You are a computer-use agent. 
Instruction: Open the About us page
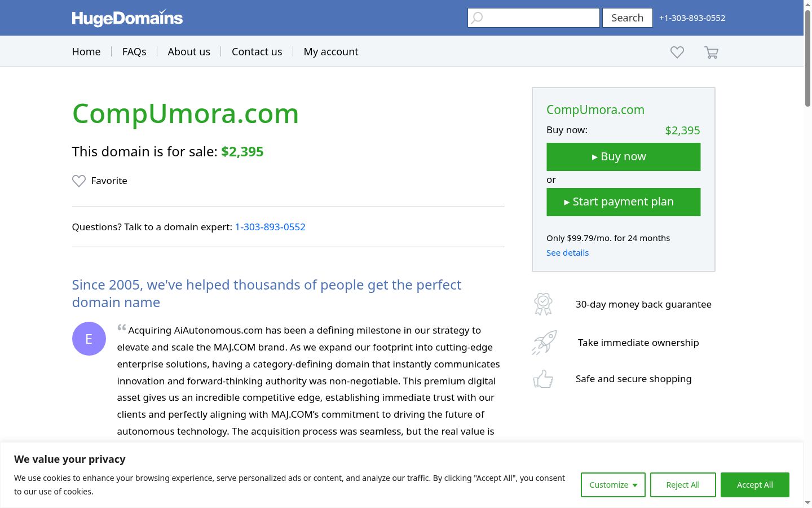pos(189,51)
